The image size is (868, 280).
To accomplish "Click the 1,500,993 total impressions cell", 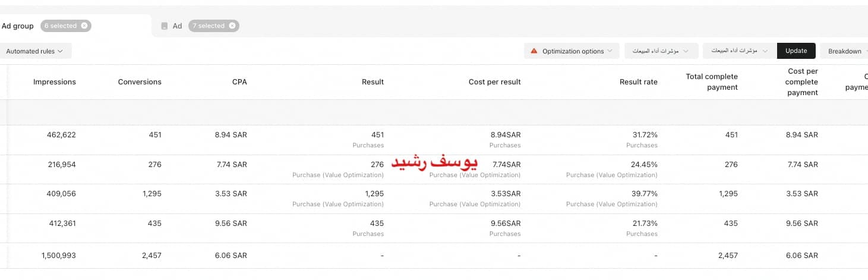I will point(59,256).
